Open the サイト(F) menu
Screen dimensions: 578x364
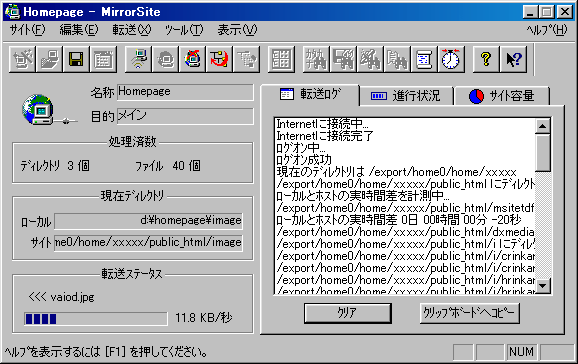click(x=27, y=30)
